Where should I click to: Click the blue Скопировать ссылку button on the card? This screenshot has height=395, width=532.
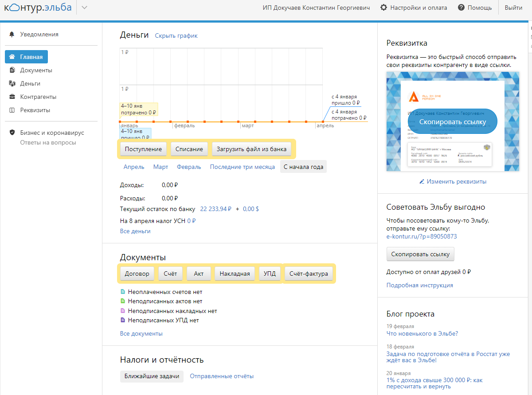click(x=453, y=121)
